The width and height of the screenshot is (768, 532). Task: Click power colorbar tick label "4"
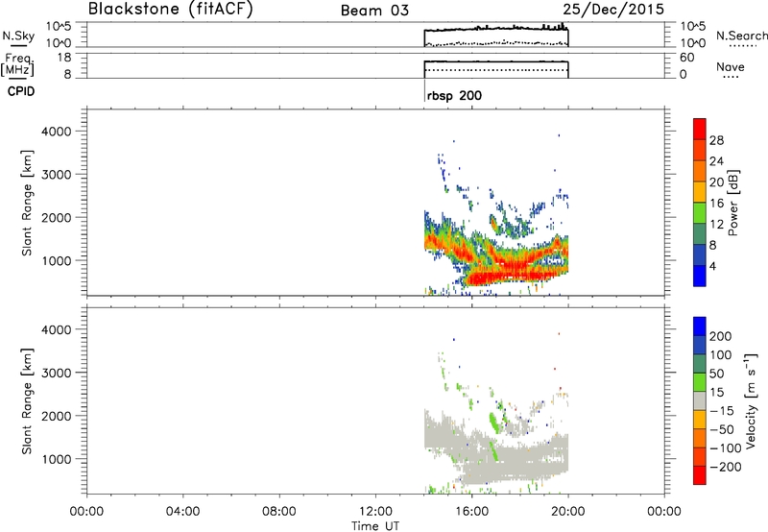(712, 266)
